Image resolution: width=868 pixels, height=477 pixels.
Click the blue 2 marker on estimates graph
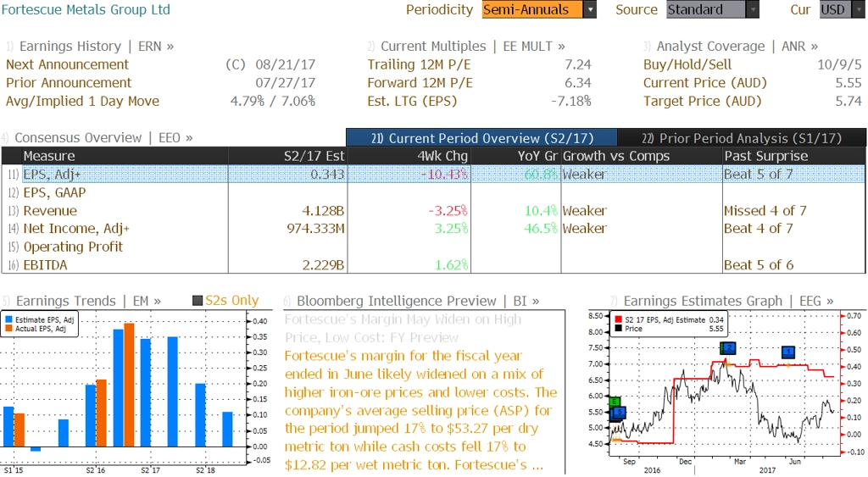point(729,348)
